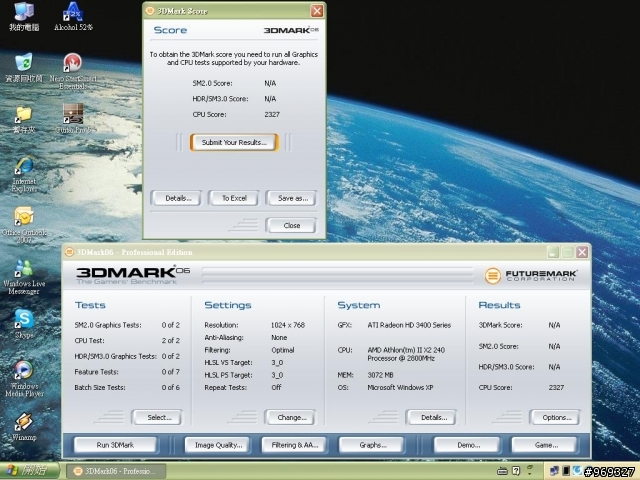Click the CPU Score 2327 in Results section

coord(556,387)
